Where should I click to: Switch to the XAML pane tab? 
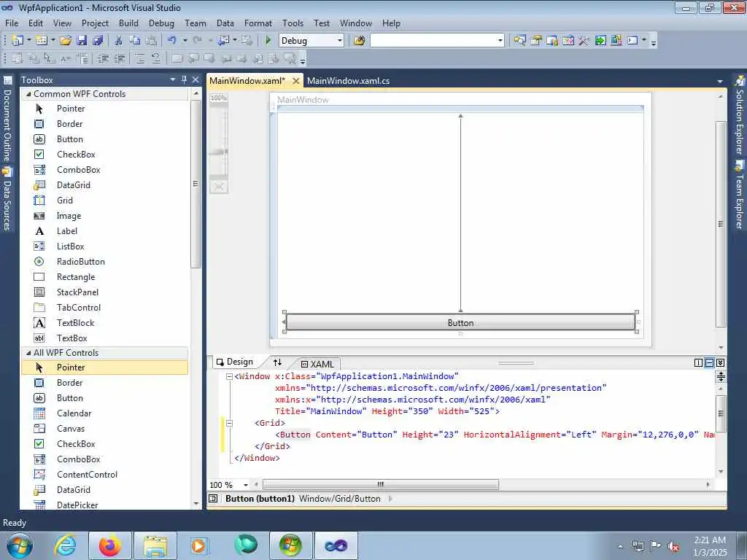click(317, 364)
